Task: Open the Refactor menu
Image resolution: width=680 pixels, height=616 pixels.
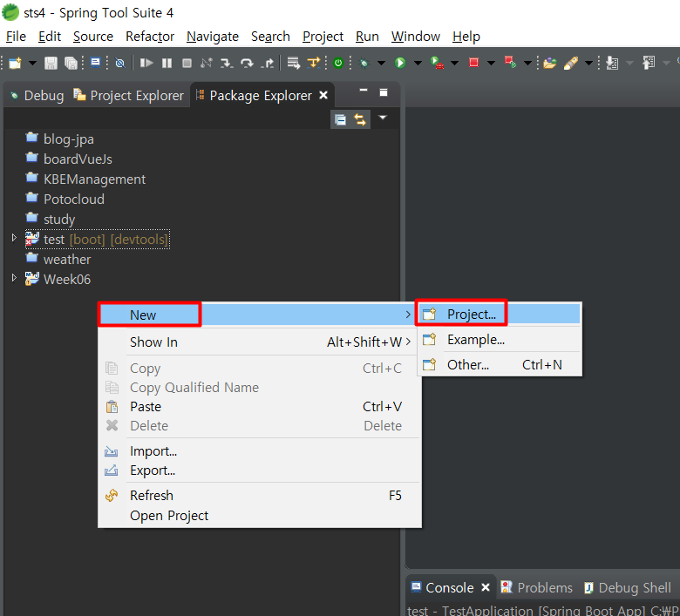Action: click(150, 37)
